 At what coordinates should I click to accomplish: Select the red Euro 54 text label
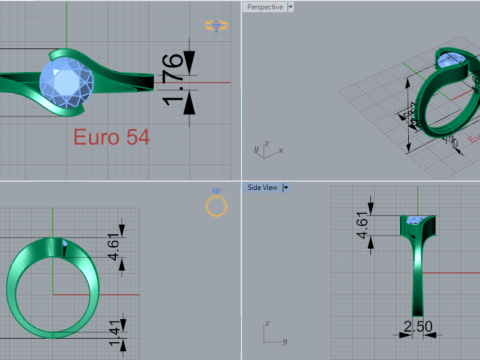pos(112,137)
